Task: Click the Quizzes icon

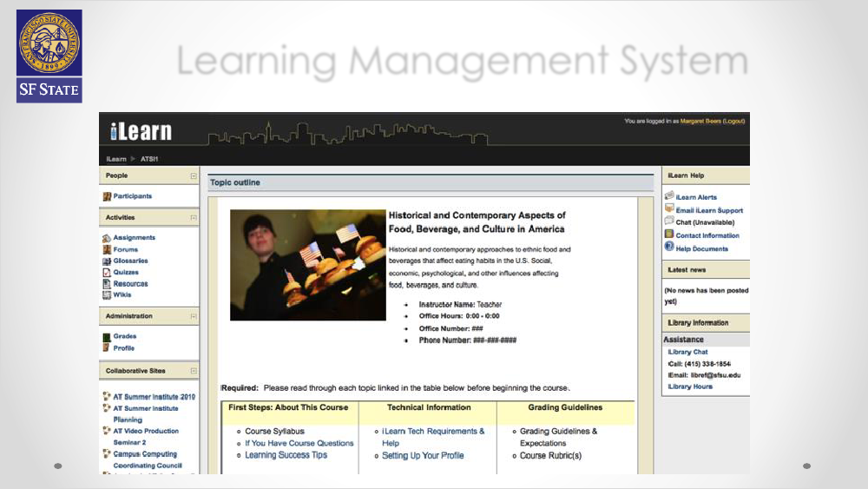Action: point(107,273)
